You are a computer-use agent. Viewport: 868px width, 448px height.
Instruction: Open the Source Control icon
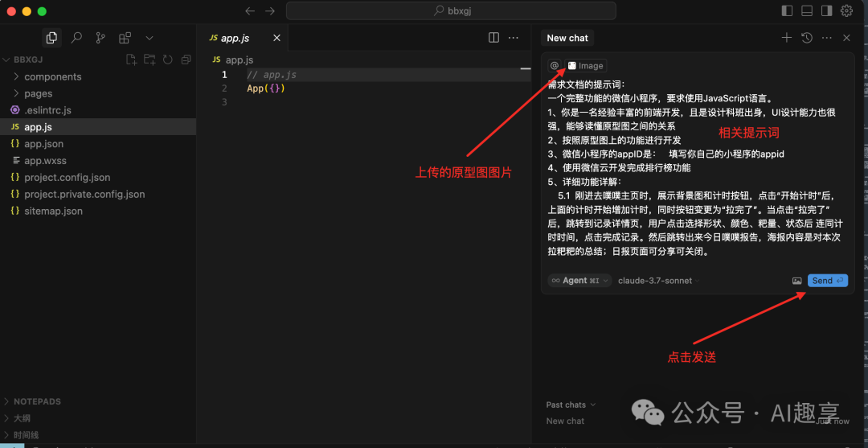100,38
